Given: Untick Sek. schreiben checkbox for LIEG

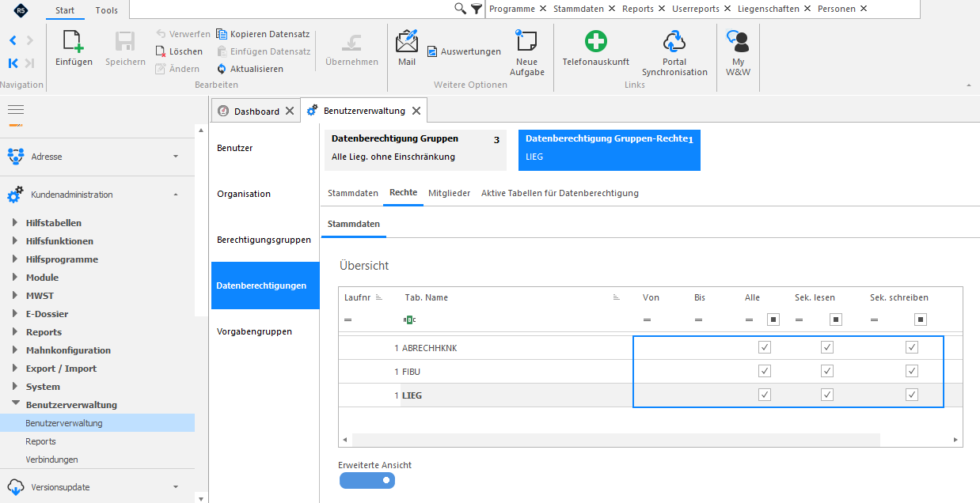Looking at the screenshot, I should click(x=912, y=395).
